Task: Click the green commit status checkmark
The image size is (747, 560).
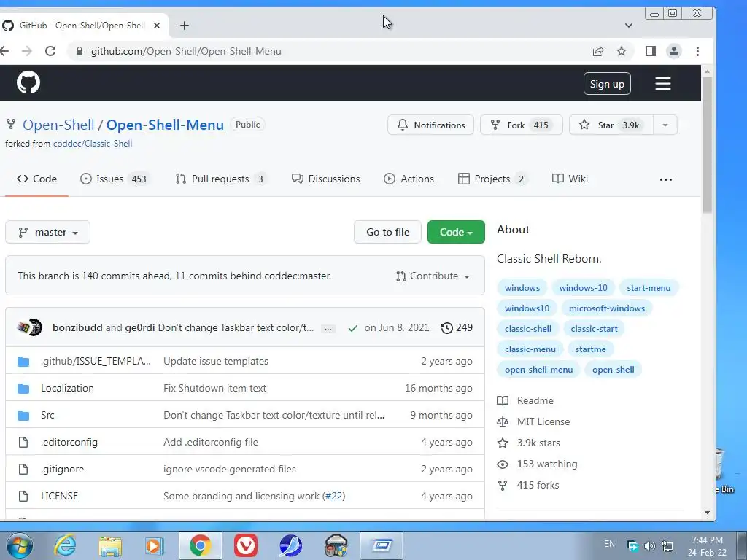Action: (352, 328)
